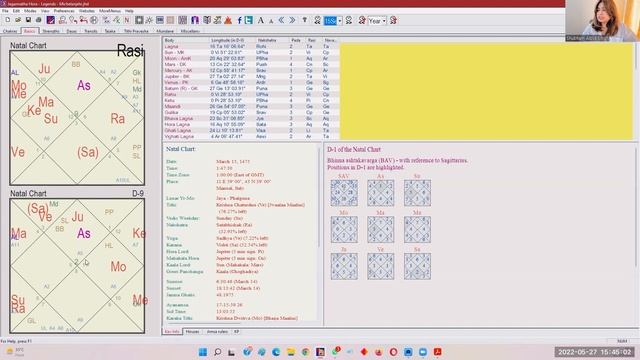The height and width of the screenshot is (360, 640).
Task: Click the double right arrow icon
Action: [x=292, y=20]
